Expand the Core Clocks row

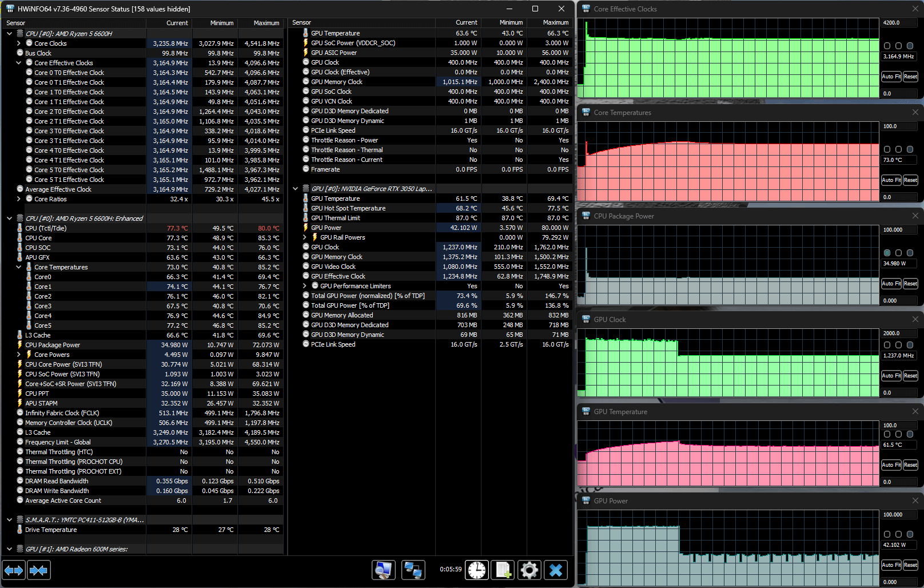point(19,43)
